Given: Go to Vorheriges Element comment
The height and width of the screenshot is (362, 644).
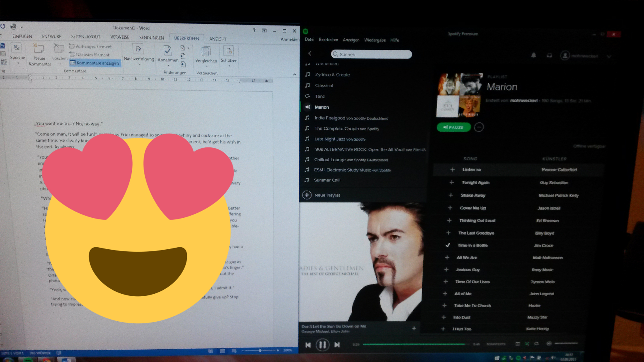Looking at the screenshot, I should [x=91, y=47].
